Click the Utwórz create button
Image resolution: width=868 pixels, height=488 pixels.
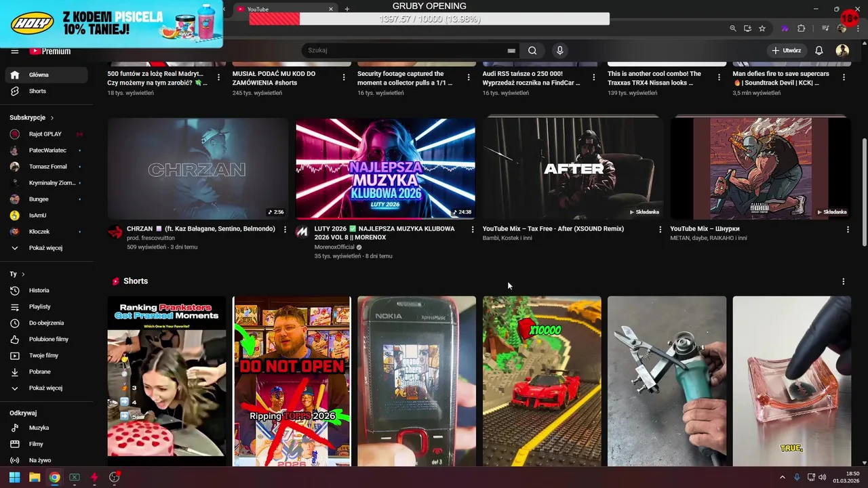tap(787, 50)
